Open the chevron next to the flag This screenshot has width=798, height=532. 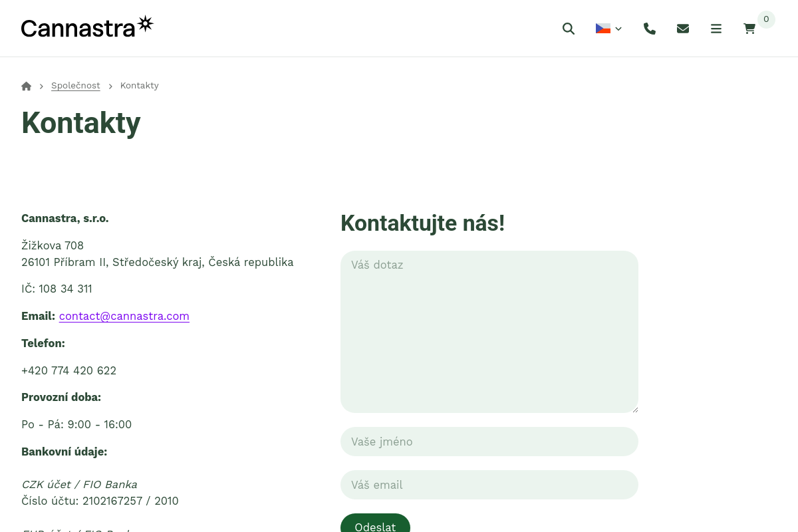[x=618, y=29]
